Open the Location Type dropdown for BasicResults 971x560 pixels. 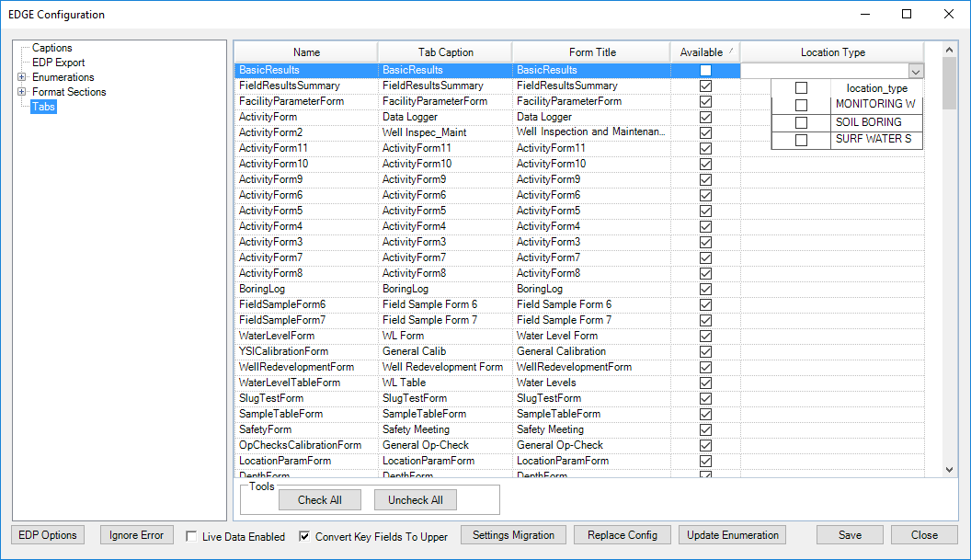click(916, 71)
